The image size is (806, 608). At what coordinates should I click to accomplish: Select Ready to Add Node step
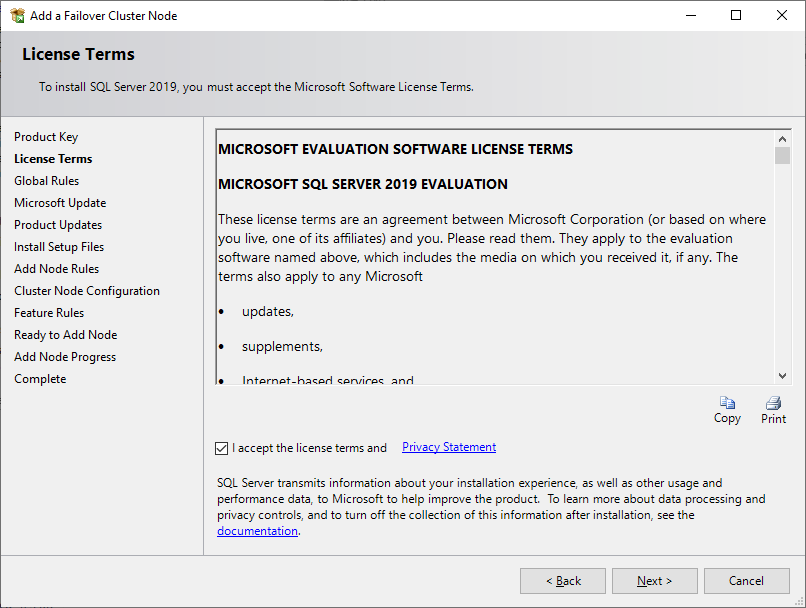pos(66,335)
